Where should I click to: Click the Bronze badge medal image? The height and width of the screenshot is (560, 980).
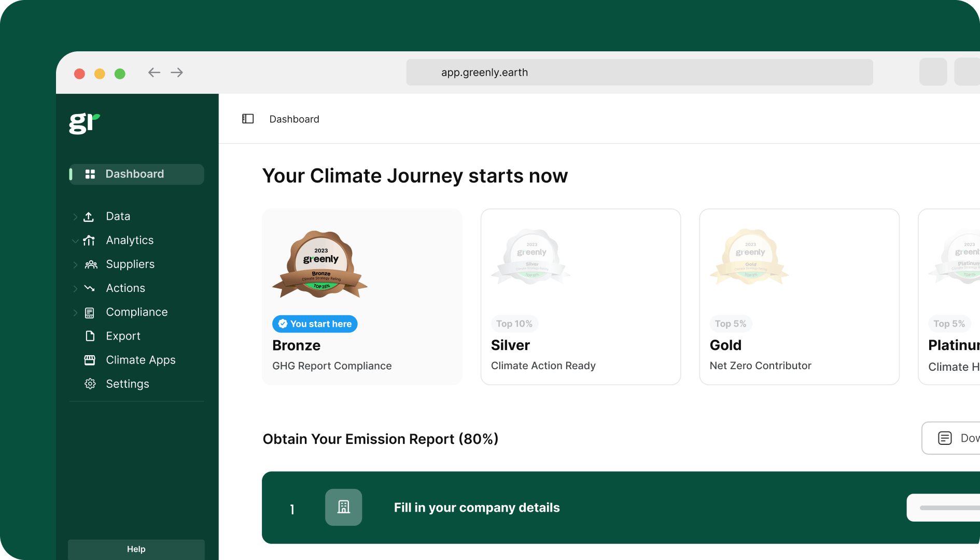click(320, 264)
